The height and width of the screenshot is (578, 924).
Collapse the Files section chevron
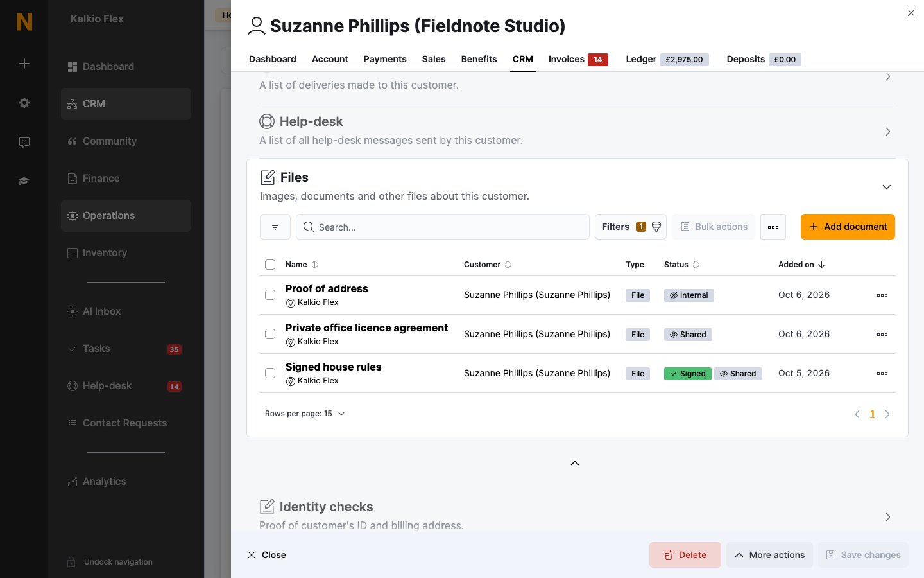[887, 187]
